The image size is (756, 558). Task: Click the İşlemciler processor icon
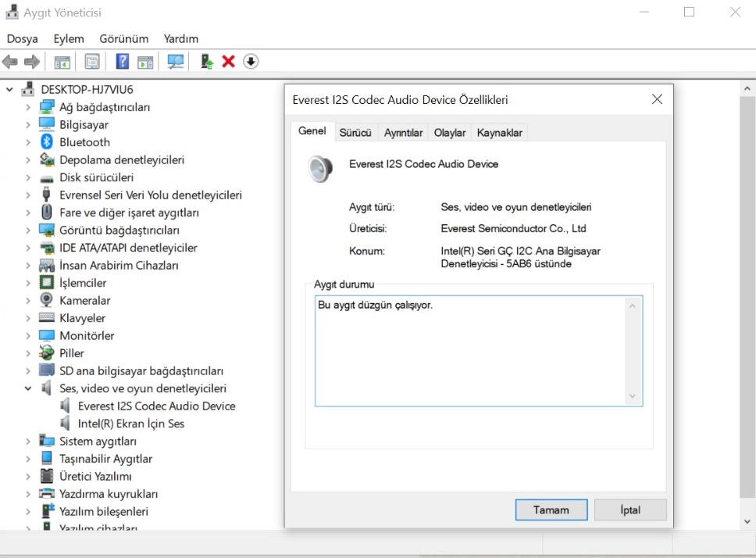point(47,282)
